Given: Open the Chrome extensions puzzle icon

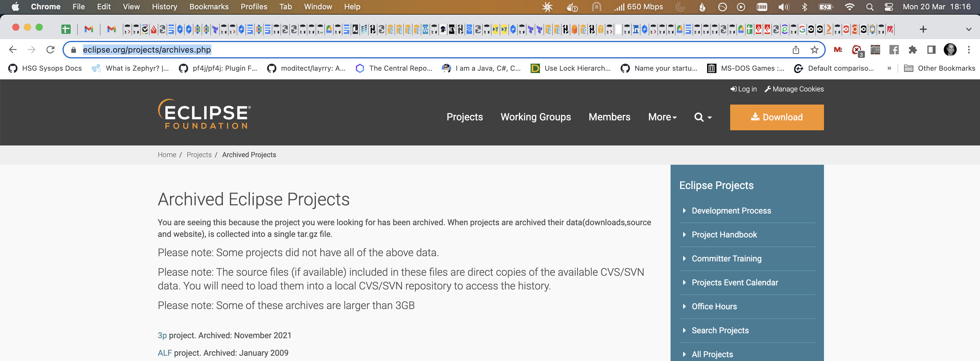Looking at the screenshot, I should (x=913, y=49).
